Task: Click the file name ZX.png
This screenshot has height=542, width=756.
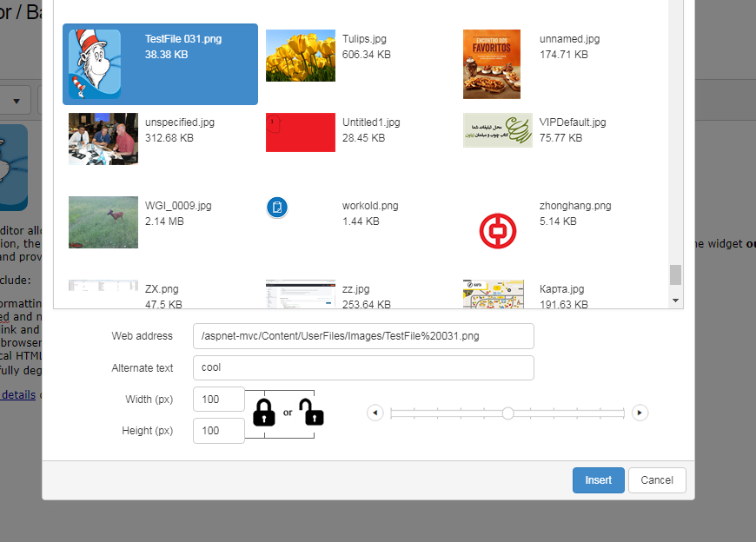Action: point(162,289)
